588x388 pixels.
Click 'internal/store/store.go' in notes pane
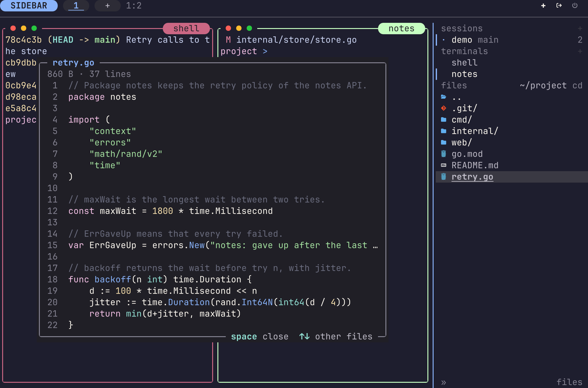coord(296,40)
